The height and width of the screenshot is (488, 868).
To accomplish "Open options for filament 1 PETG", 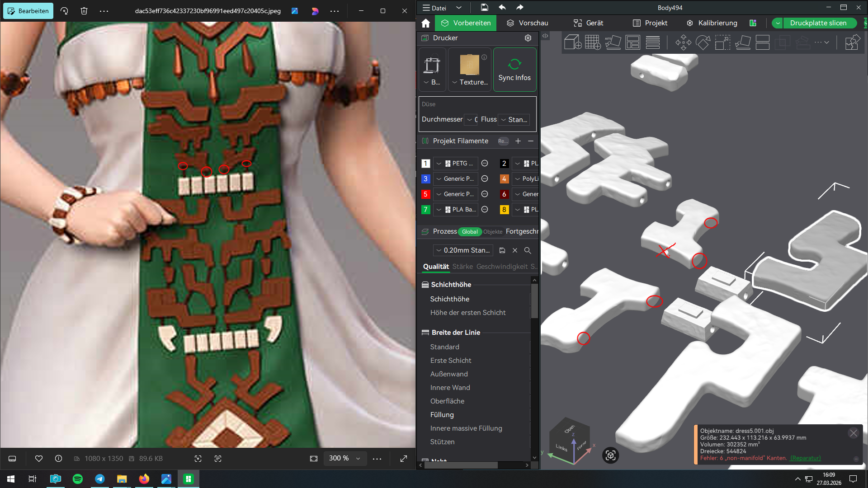I will 485,163.
